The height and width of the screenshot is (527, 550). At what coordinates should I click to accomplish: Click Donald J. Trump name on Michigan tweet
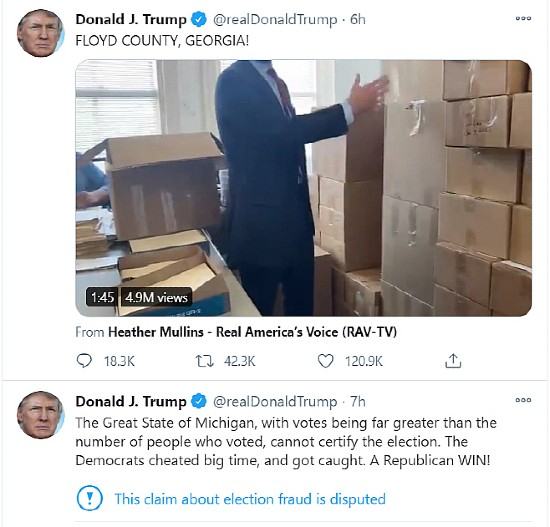click(131, 401)
